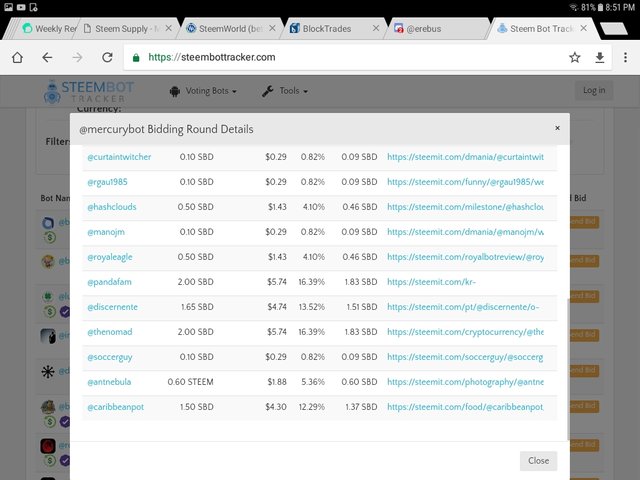Open the steemit.com/milestone/@hashclou post link
640x480 pixels.
click(465, 207)
